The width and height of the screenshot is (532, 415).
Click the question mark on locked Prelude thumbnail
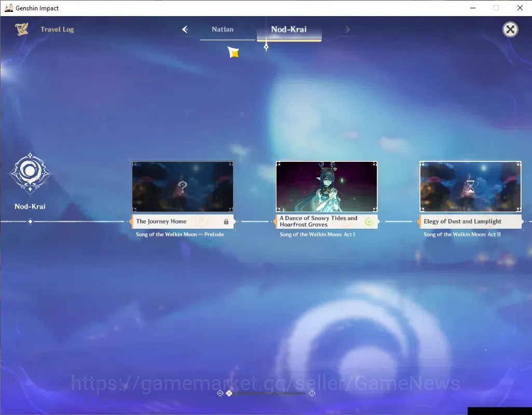click(x=183, y=186)
